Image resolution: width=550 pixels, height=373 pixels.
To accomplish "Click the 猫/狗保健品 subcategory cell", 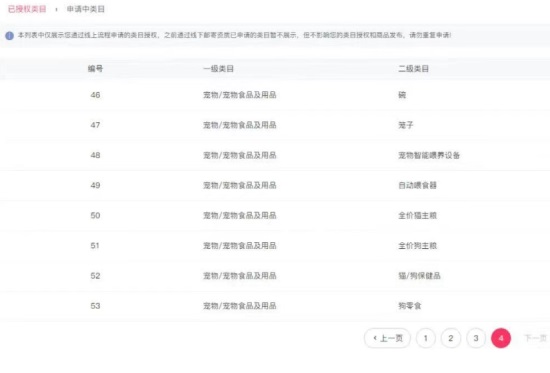I will (x=419, y=276).
